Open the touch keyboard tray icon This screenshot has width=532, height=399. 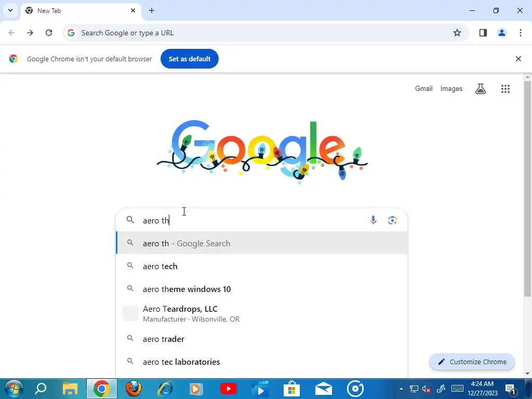[x=457, y=389]
